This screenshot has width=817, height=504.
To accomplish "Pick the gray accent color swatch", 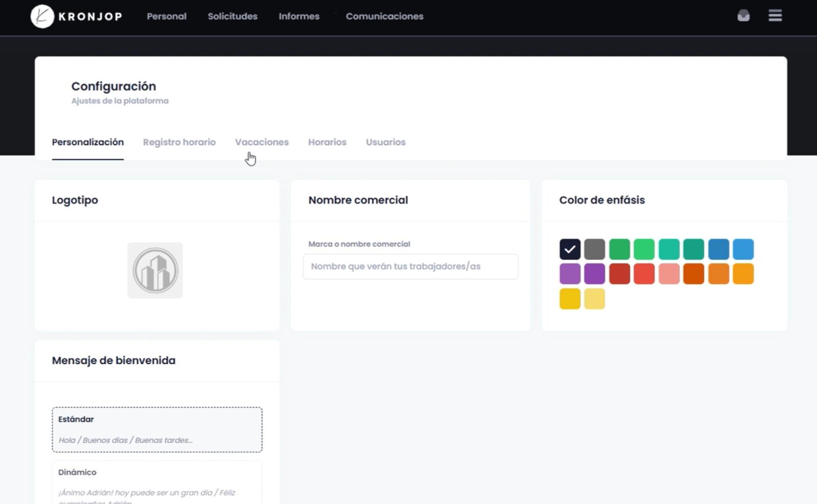I will pyautogui.click(x=594, y=249).
